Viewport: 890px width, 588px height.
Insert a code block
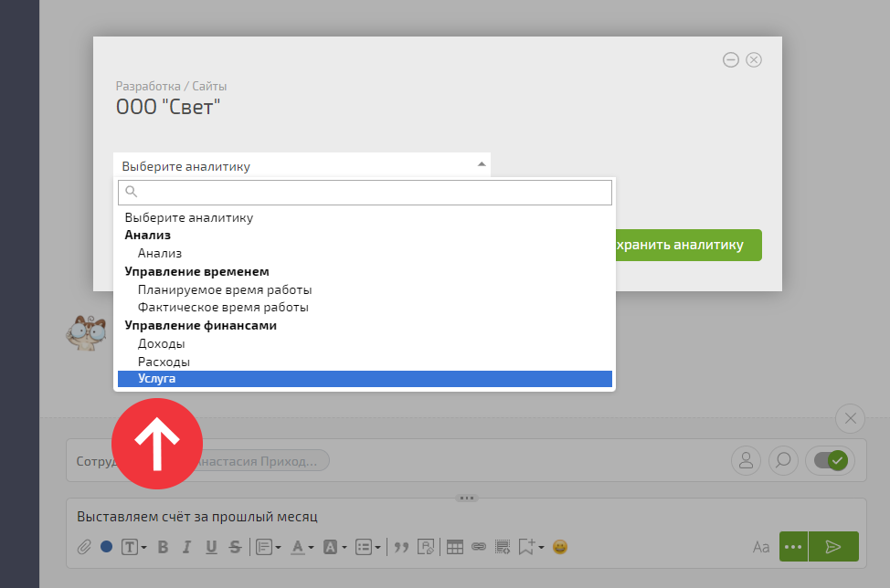[503, 547]
